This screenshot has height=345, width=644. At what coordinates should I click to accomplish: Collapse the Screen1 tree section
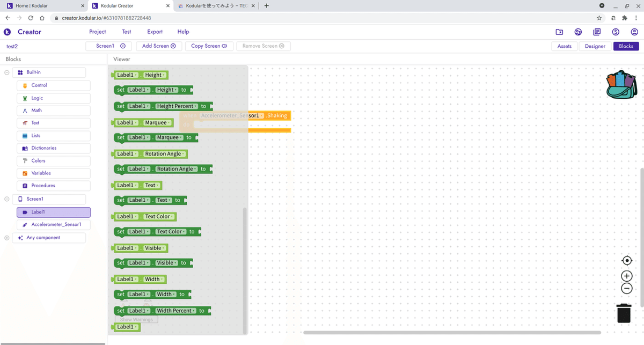[x=7, y=199]
